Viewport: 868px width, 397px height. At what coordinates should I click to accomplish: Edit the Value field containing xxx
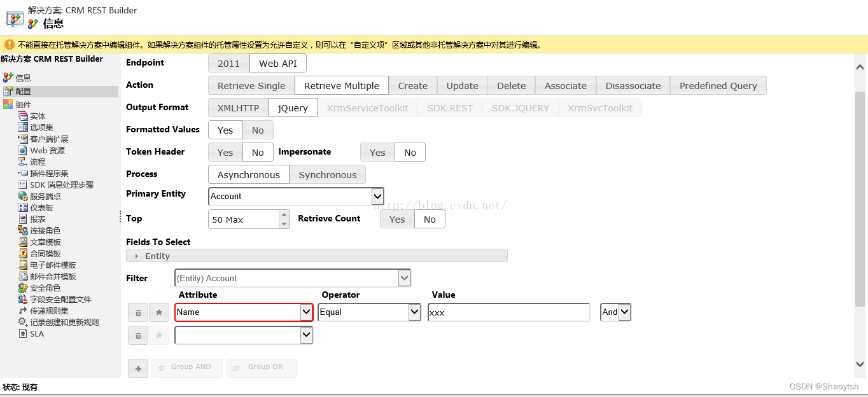(x=508, y=312)
